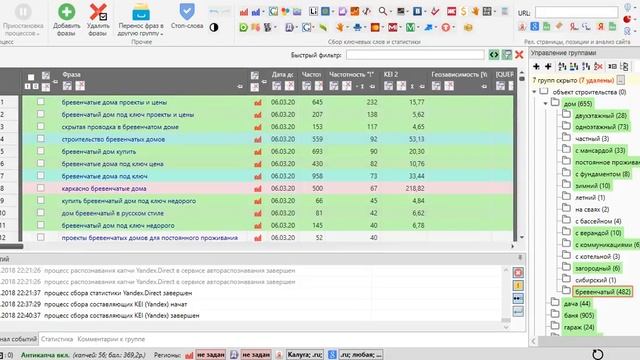Open filter icon under 'KEI 2' column header
640x360 pixels.
point(389,86)
